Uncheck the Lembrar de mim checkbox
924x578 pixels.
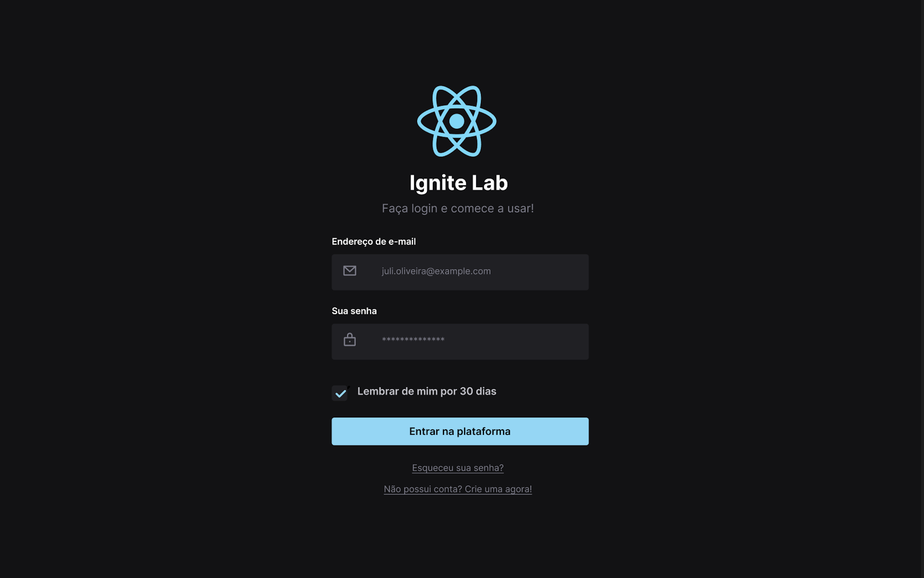click(339, 393)
